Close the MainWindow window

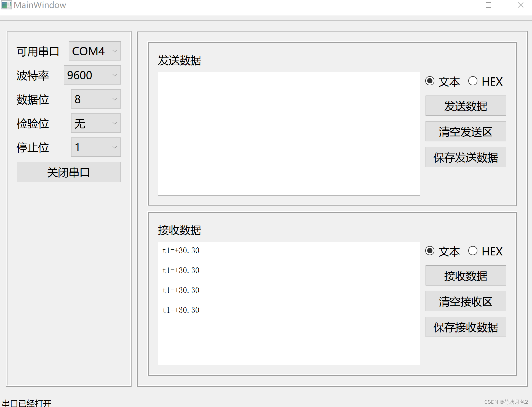pyautogui.click(x=520, y=5)
